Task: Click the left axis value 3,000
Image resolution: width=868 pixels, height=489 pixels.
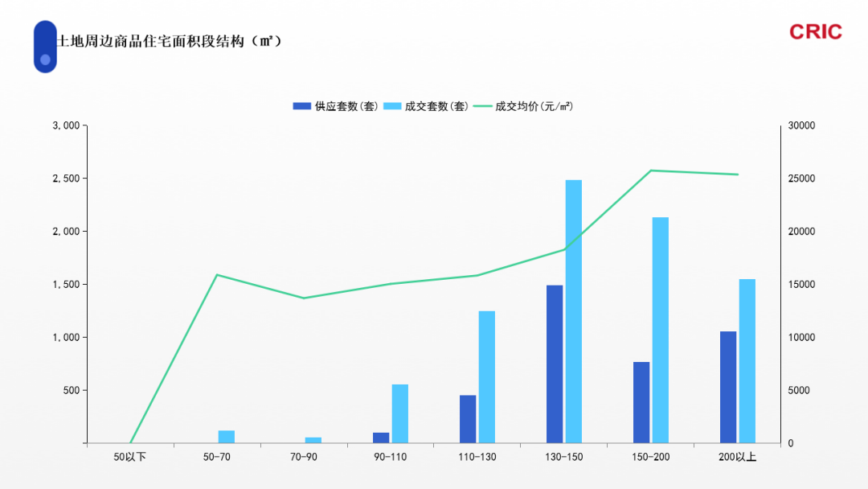Action: pyautogui.click(x=66, y=125)
